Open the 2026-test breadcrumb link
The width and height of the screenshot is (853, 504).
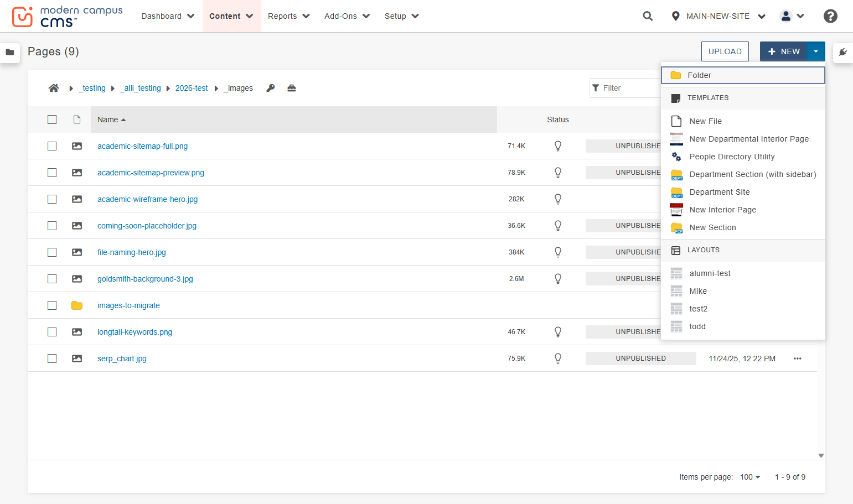192,88
